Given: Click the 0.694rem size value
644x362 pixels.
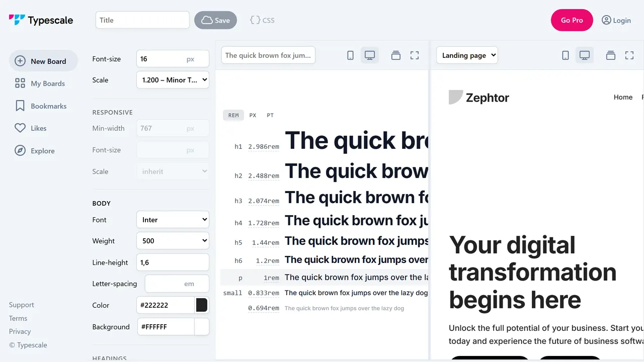Looking at the screenshot, I should click(264, 308).
